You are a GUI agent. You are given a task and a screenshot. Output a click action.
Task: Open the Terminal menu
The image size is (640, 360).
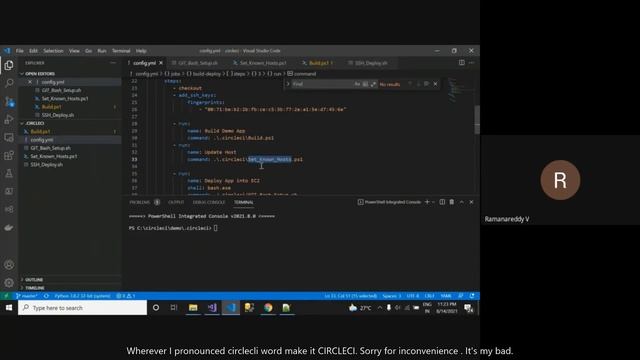121,51
